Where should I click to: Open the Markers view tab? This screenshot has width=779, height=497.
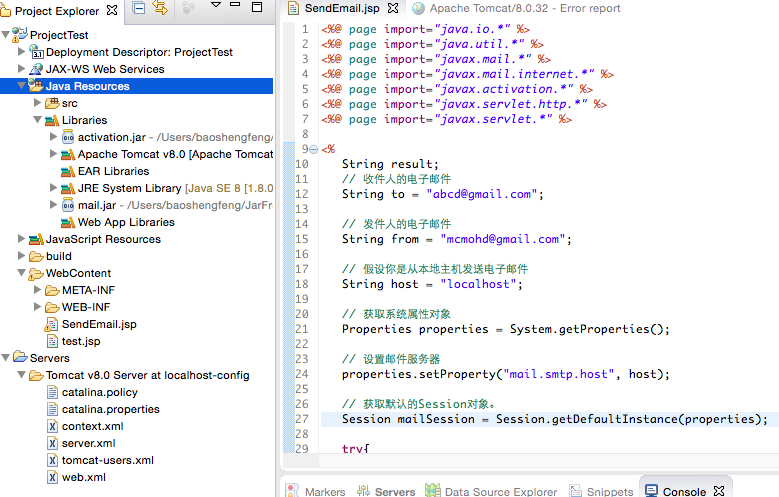315,492
